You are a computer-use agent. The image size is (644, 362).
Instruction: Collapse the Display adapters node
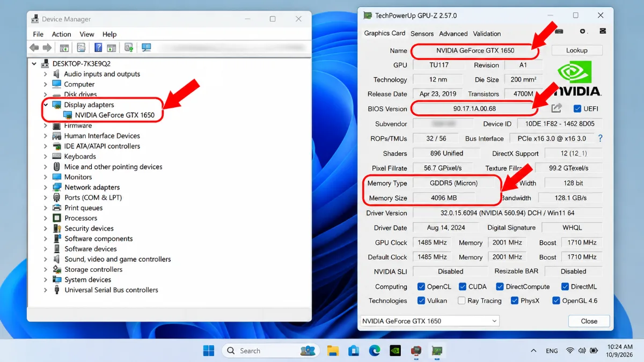click(46, 105)
